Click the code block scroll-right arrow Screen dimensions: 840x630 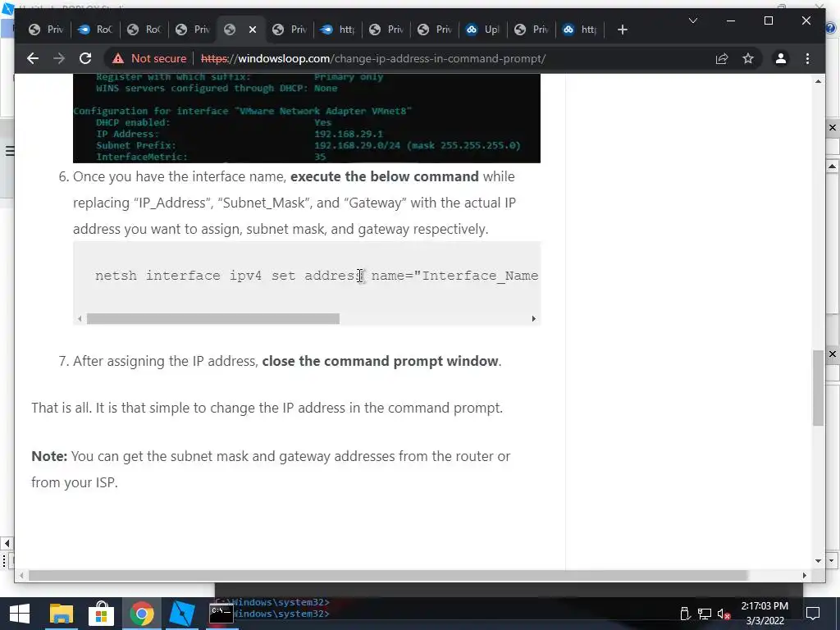tap(533, 319)
